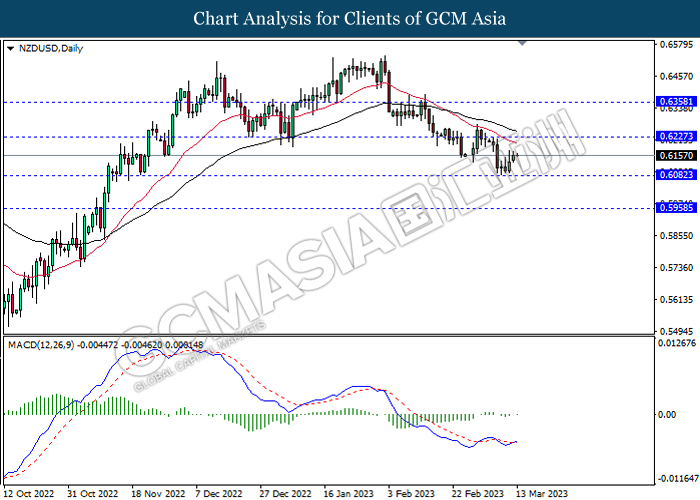Click the 31 Oct 2022 date label
This screenshot has height=500, width=700.
pyautogui.click(x=93, y=494)
